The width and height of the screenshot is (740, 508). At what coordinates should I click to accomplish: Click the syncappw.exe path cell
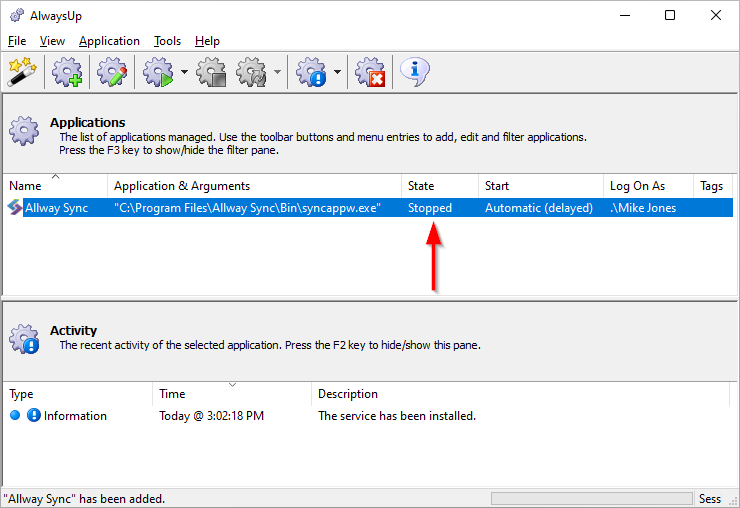point(248,208)
